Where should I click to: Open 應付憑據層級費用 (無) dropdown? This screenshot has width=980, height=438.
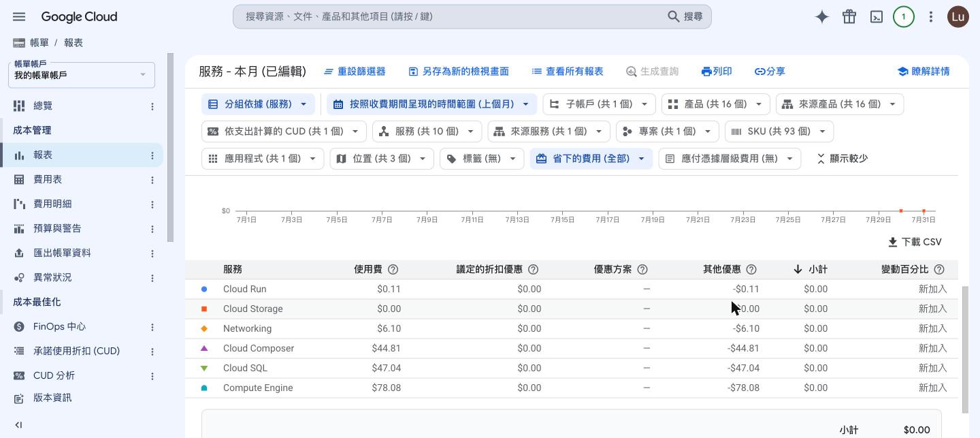point(730,159)
